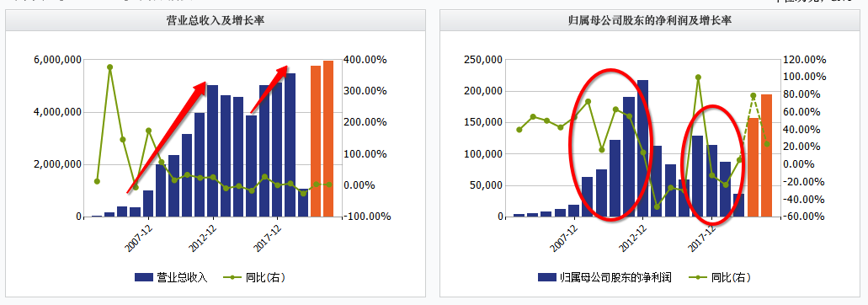Select the tallest blue bar in net profit chart
Screen dimensions: 868x305
642,148
